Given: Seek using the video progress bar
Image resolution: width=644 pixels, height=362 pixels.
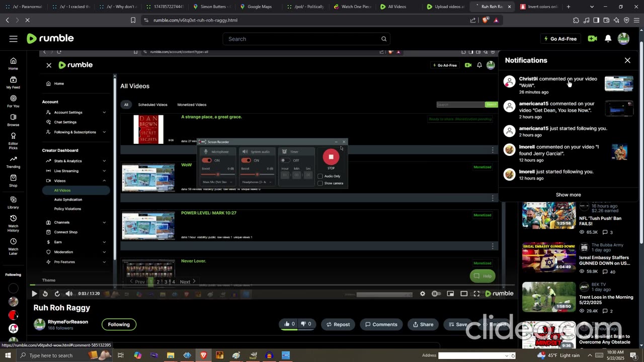Looking at the screenshot, I should point(272,286).
